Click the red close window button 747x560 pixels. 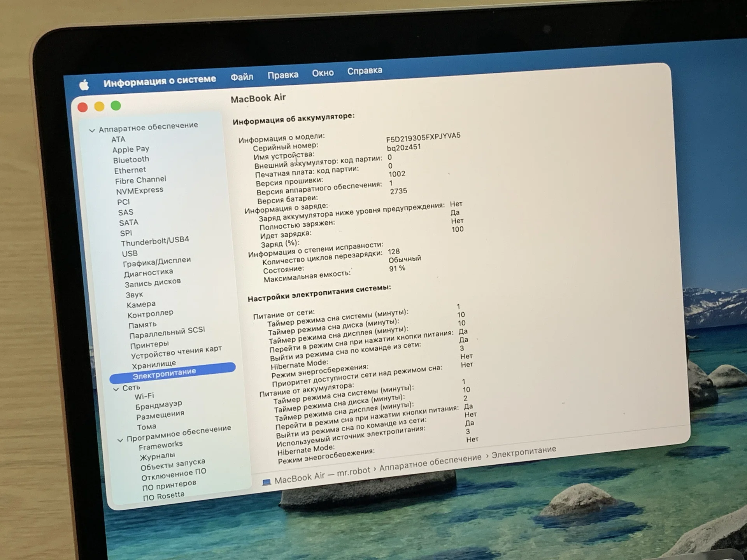point(82,107)
